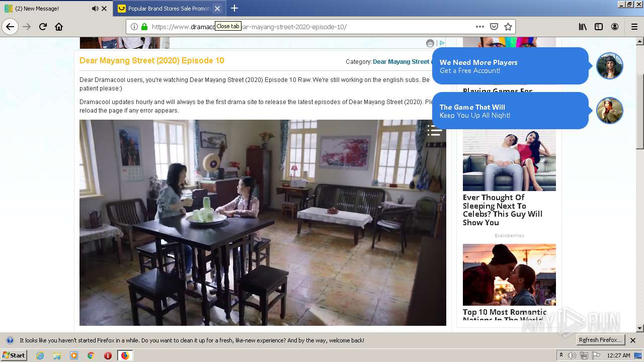Click 'Playing Games For' ad headline
This screenshot has width=644, height=362.
pyautogui.click(x=498, y=91)
